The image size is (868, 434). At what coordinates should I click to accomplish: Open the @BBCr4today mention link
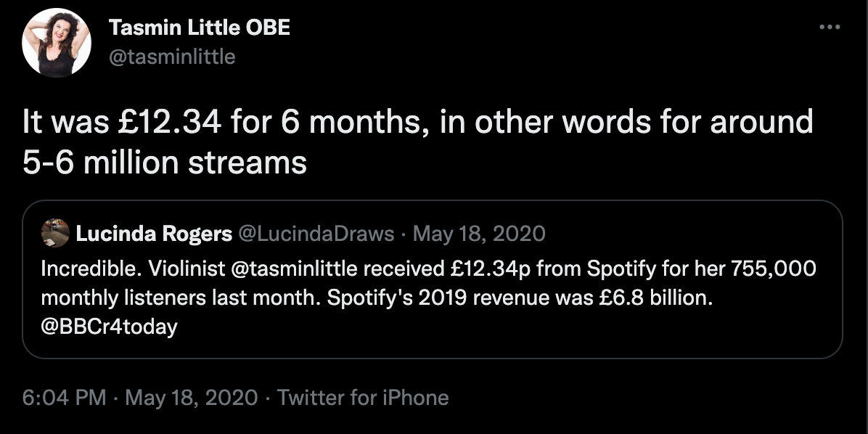110,327
